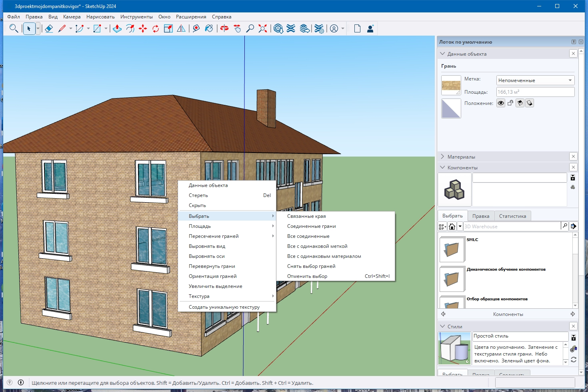Select the Paint Bucket tool

tap(209, 28)
